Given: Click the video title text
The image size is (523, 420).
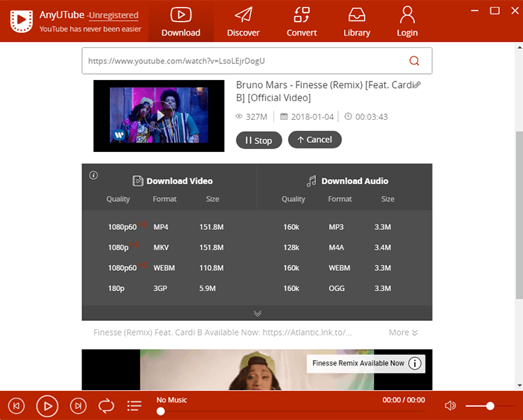Looking at the screenshot, I should coord(324,91).
